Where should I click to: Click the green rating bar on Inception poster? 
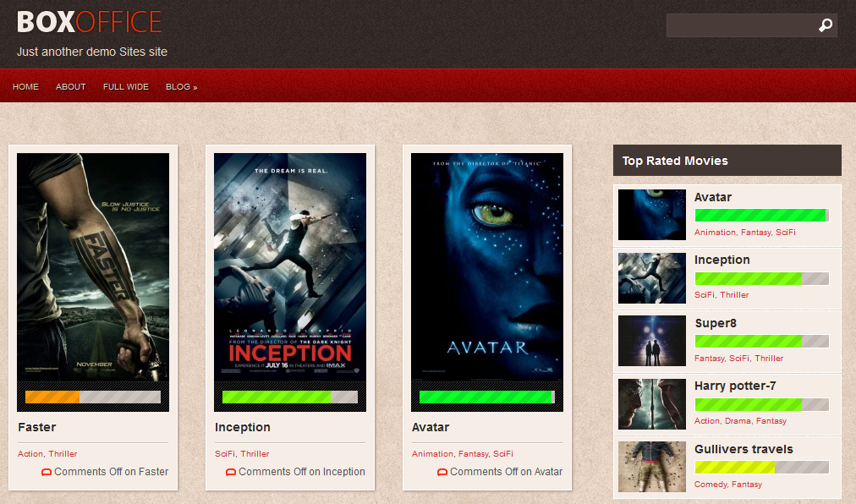290,397
